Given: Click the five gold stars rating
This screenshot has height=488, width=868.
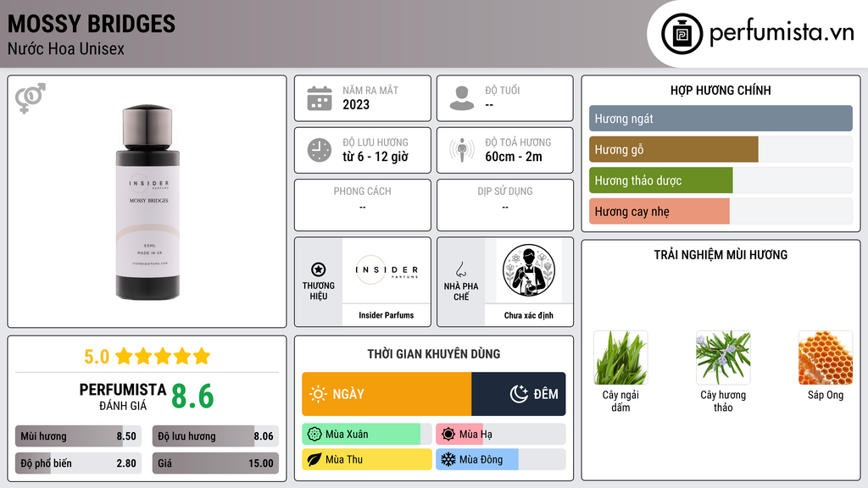Looking at the screenshot, I should (x=163, y=356).
